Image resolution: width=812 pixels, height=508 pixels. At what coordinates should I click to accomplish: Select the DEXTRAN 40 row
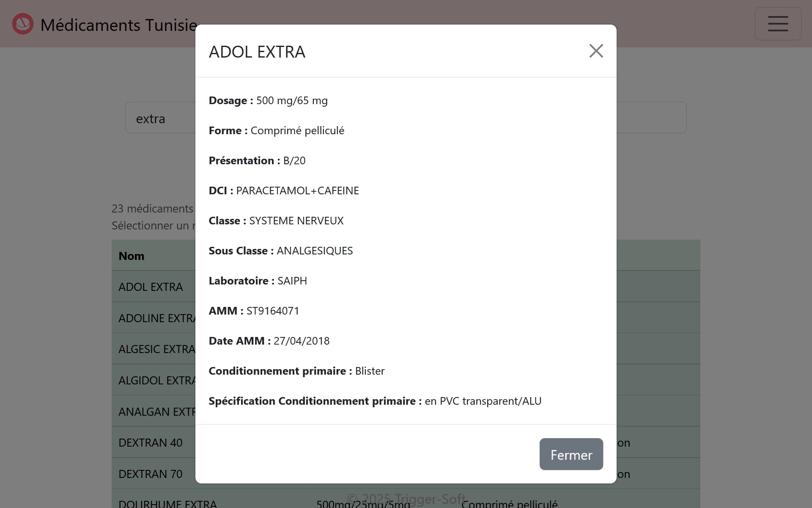[151, 443]
